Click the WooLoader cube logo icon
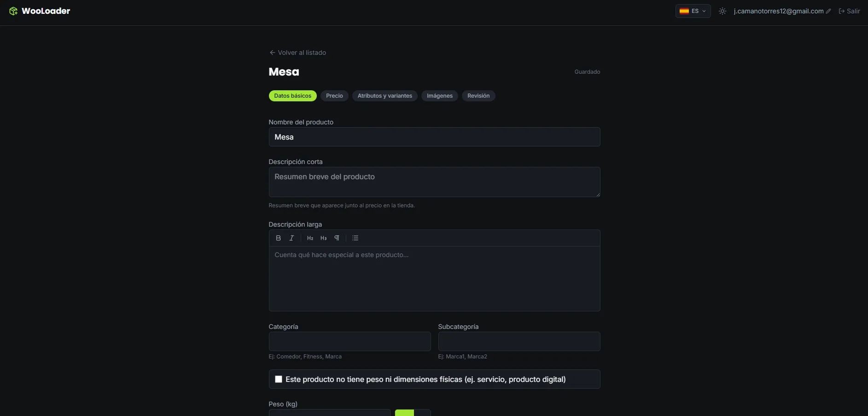868x416 pixels. pos(13,11)
